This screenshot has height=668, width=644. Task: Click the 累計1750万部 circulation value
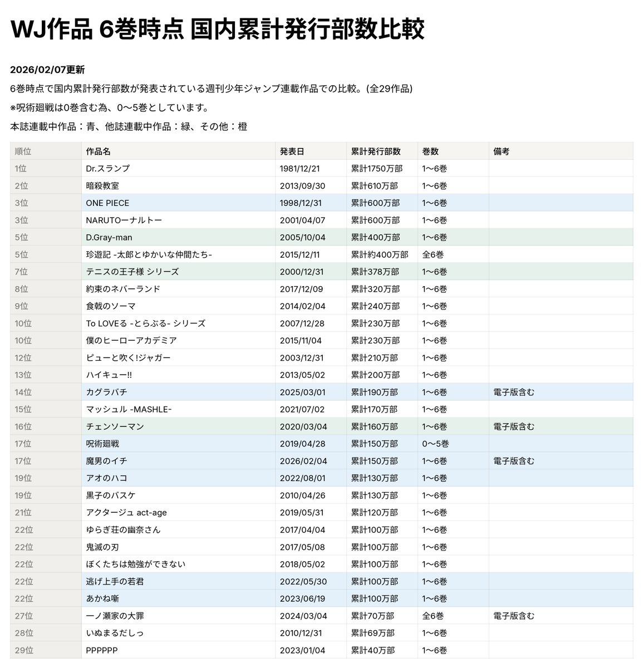[377, 169]
